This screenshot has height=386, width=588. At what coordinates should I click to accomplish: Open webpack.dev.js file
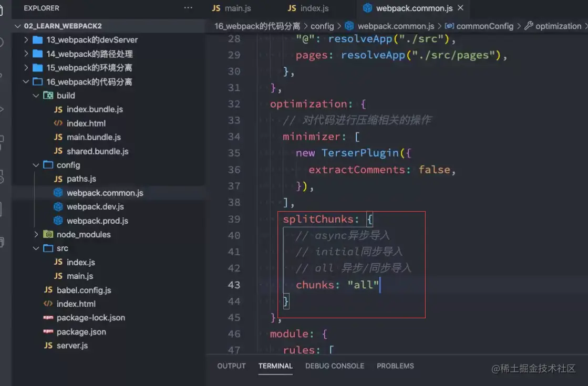pyautogui.click(x=95, y=206)
